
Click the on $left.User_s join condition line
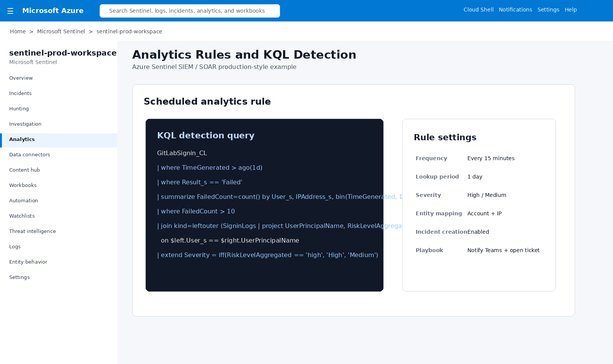point(230,240)
